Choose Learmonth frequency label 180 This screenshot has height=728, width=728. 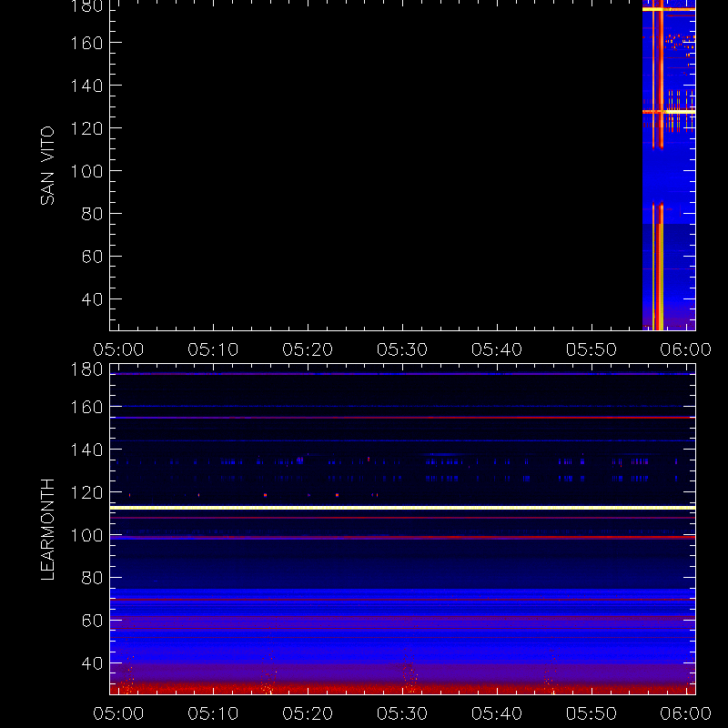click(x=86, y=369)
